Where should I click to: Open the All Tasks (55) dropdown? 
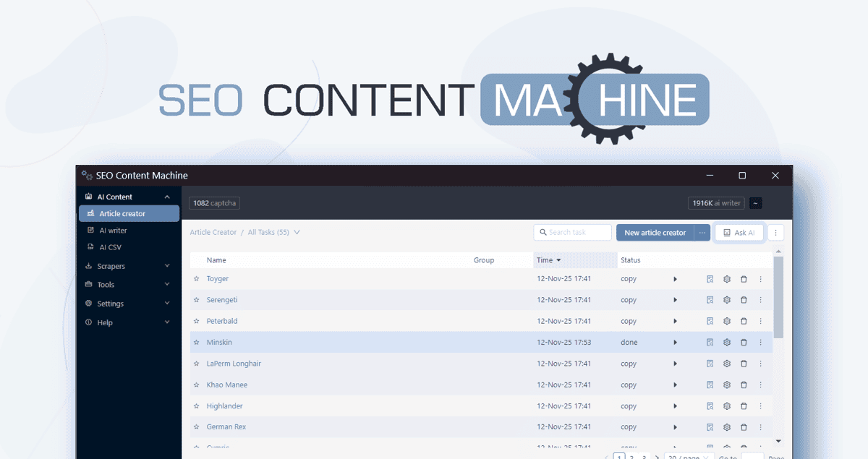[273, 233]
